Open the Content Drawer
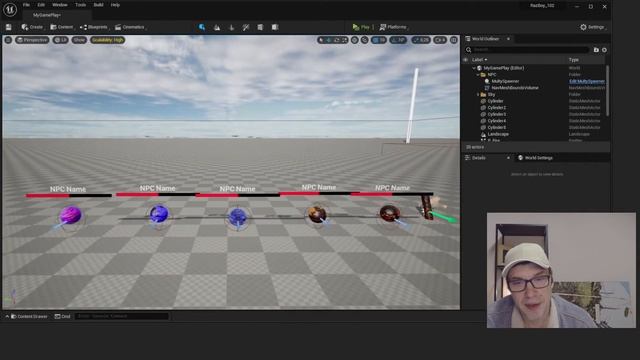This screenshot has width=640, height=360. (x=29, y=316)
